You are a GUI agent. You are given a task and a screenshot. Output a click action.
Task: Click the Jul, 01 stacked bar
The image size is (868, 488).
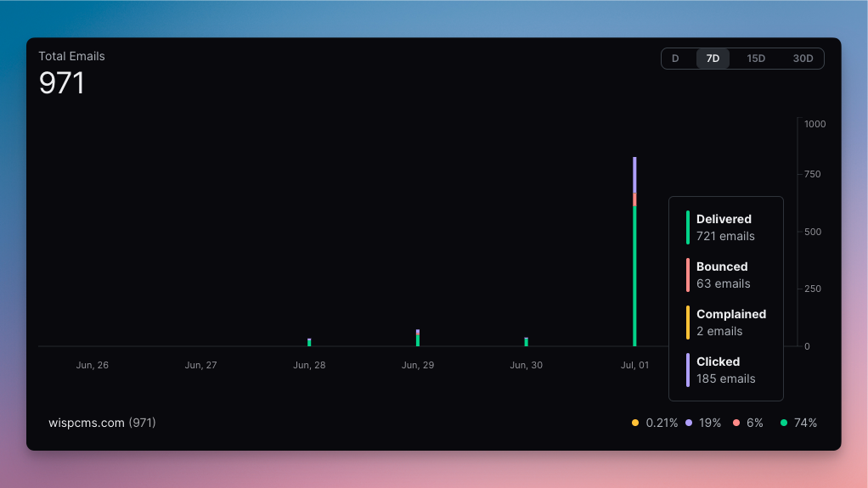tap(634, 252)
